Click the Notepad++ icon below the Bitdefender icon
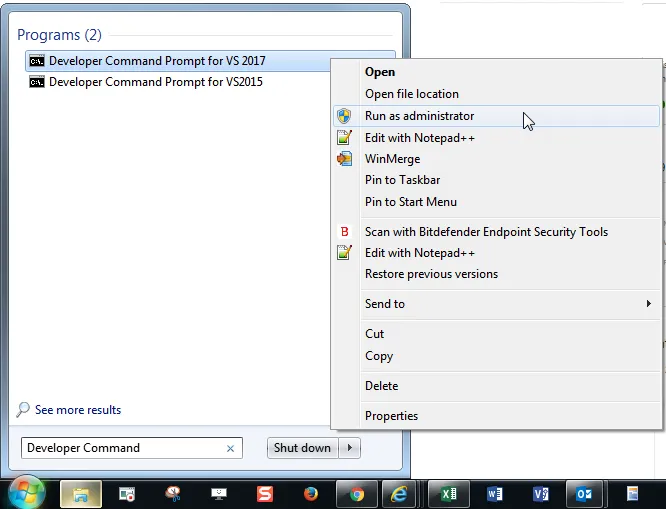The width and height of the screenshot is (666, 509). tap(344, 253)
